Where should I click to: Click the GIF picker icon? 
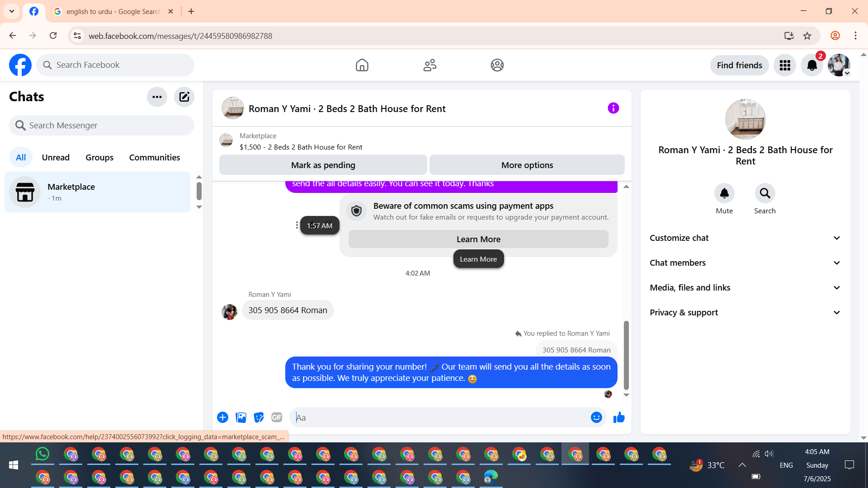pyautogui.click(x=277, y=418)
